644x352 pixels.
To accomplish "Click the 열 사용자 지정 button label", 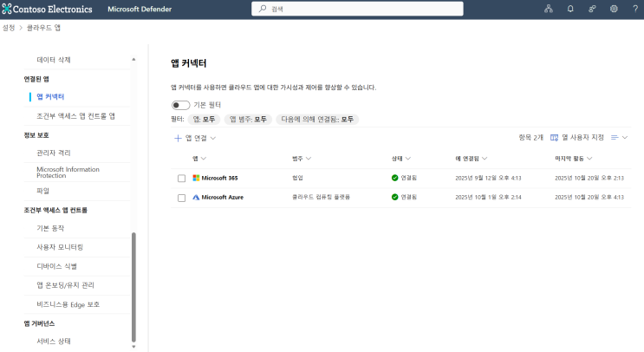I will coord(582,138).
